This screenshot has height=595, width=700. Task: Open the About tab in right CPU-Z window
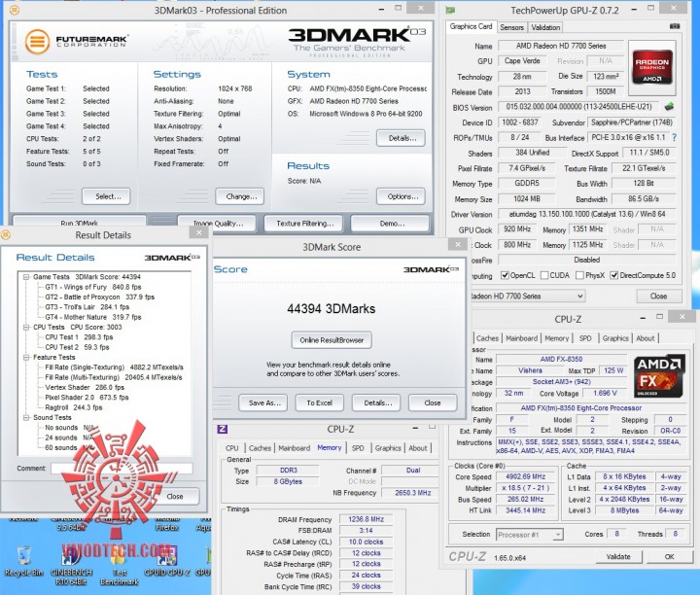646,338
